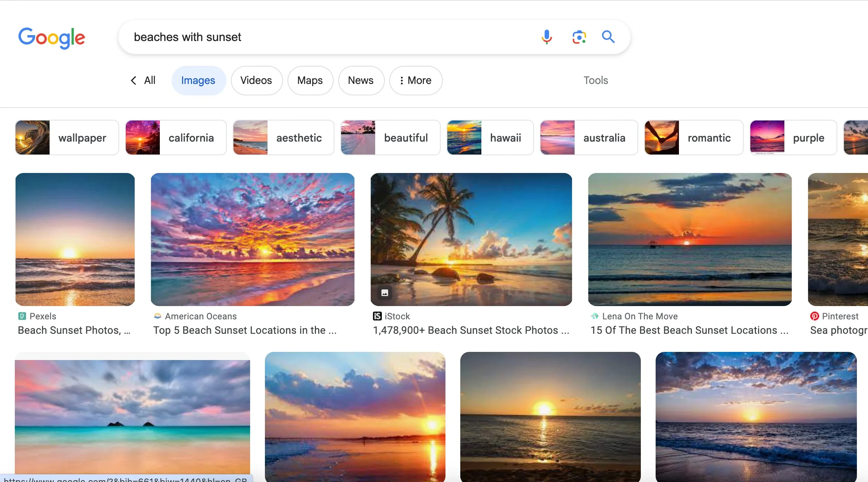Switch to the News tab

(361, 80)
